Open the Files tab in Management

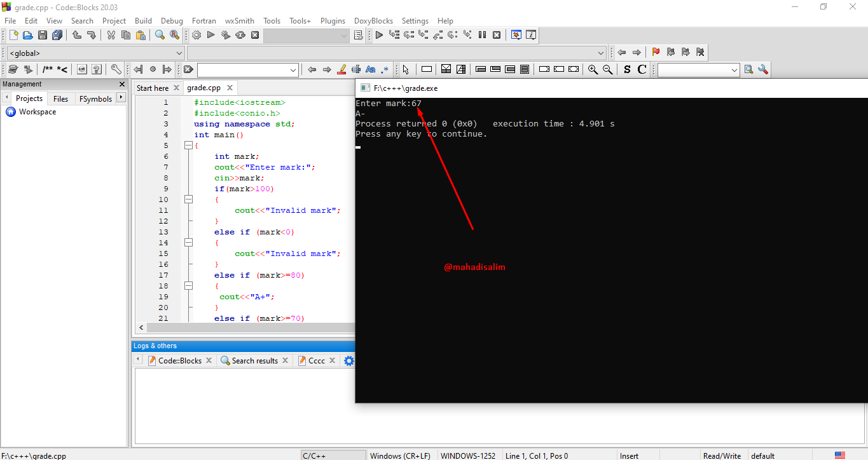click(60, 98)
